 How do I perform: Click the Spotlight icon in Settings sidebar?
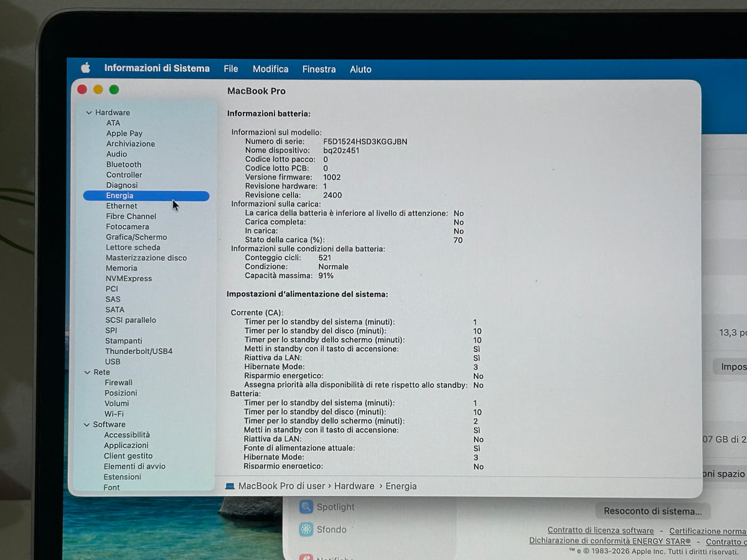(x=306, y=506)
